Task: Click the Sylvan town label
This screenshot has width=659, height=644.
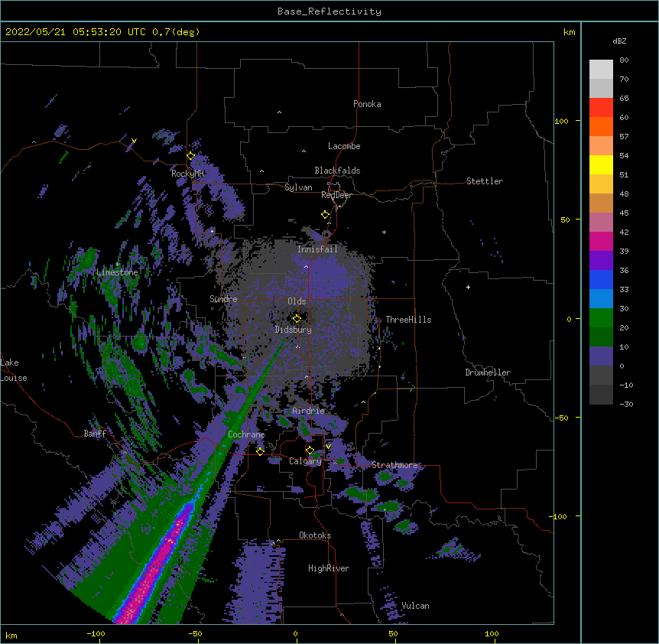Action: (x=298, y=187)
